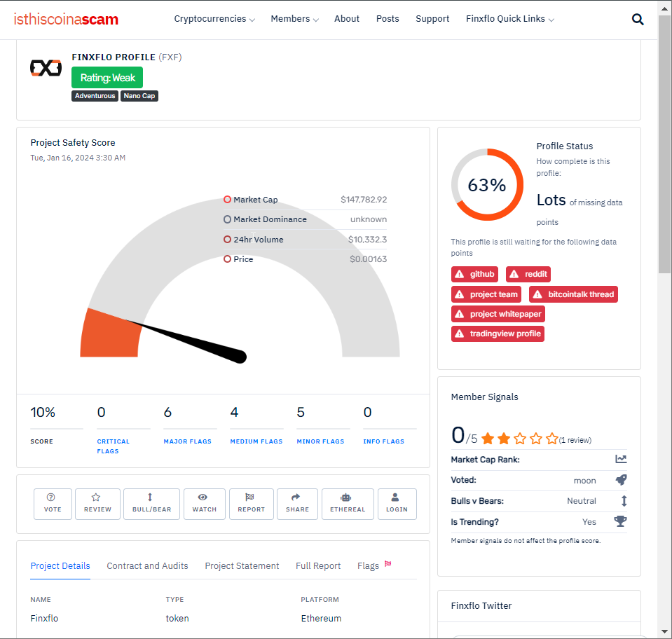Expand the Members dropdown menu
This screenshot has height=639, width=672.
click(x=294, y=19)
